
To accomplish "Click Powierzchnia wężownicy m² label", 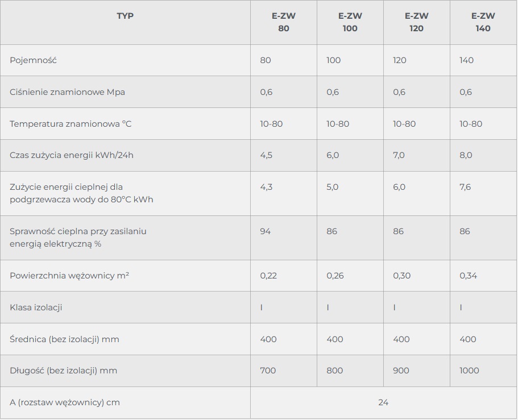I will 69,276.
